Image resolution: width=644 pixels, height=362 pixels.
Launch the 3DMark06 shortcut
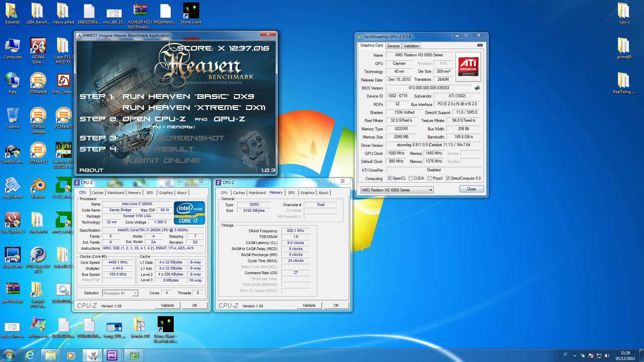click(38, 83)
